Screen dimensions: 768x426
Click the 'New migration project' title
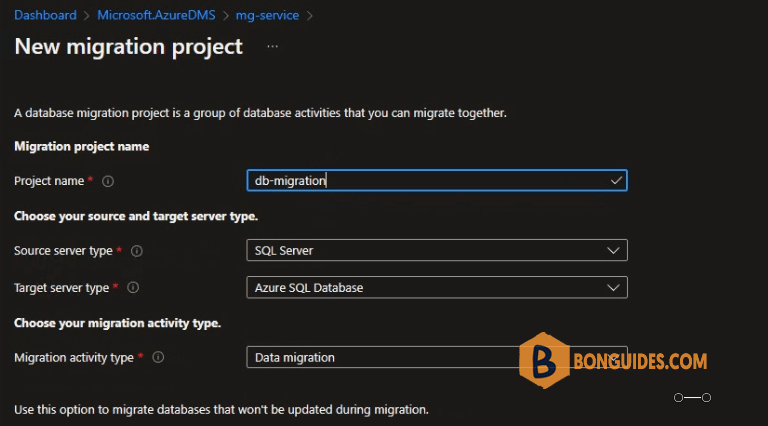pyautogui.click(x=128, y=47)
